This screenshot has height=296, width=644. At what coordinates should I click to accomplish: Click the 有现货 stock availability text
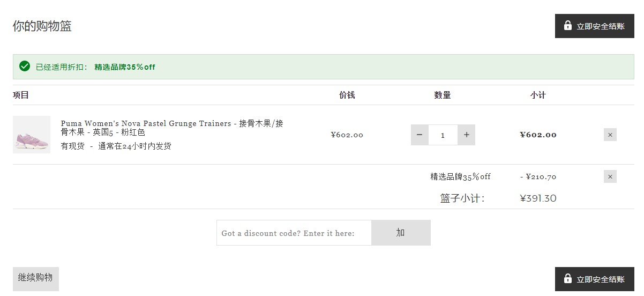tap(72, 146)
